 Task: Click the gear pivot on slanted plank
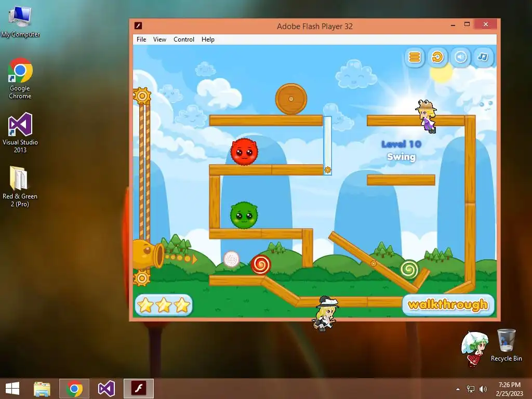pos(374,263)
